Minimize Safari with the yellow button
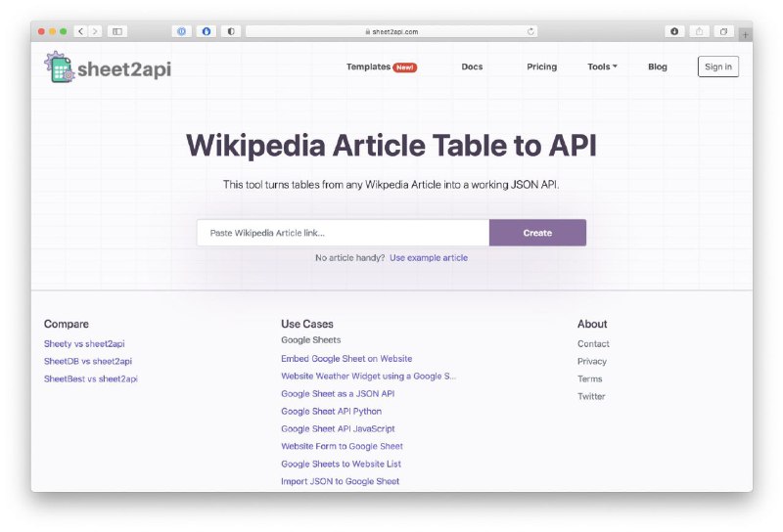 click(x=53, y=31)
